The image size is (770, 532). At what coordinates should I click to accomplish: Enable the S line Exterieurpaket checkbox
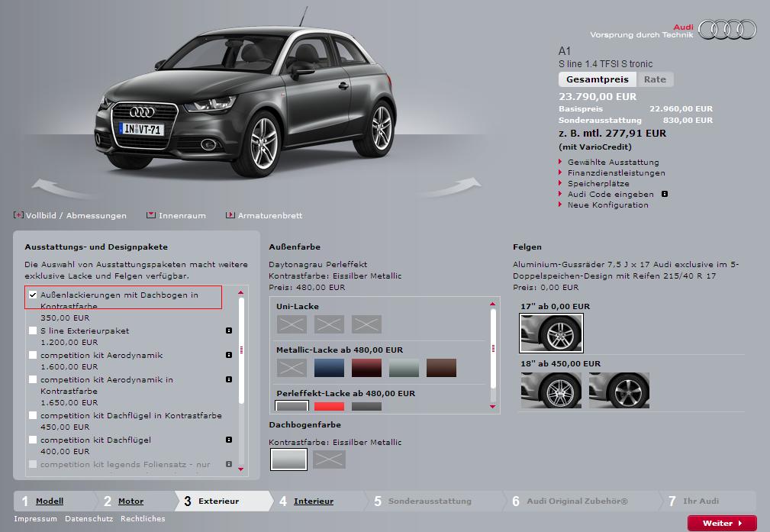[x=33, y=330]
